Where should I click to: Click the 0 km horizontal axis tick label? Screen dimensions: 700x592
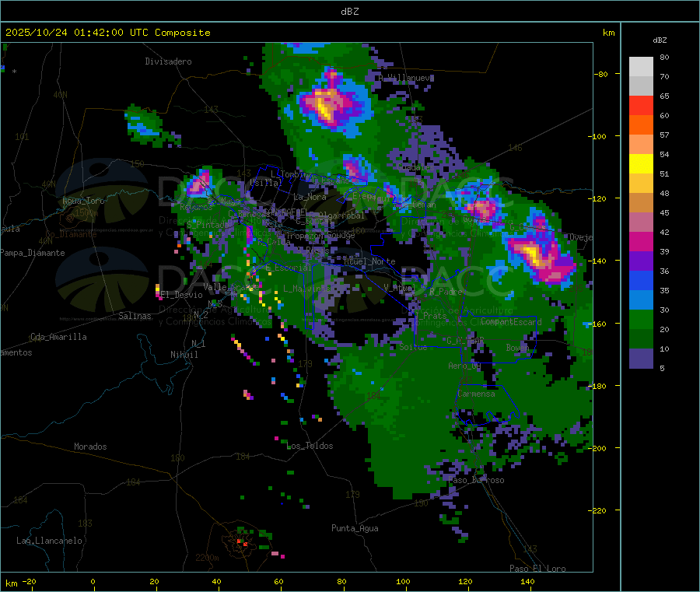click(x=93, y=582)
